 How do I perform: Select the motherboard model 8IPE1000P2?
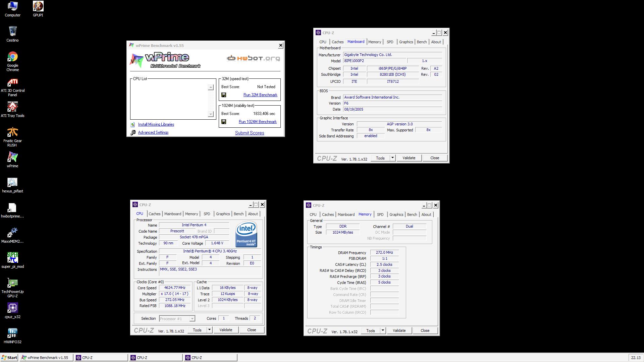[x=374, y=61]
